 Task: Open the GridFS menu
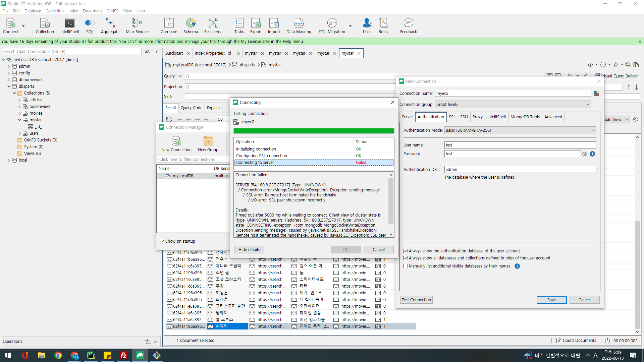[x=112, y=11]
